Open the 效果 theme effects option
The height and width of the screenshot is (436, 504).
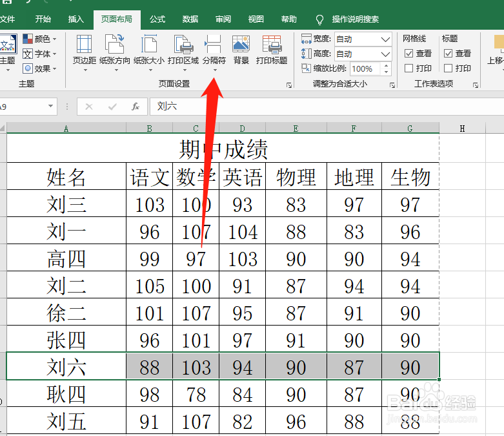click(39, 68)
